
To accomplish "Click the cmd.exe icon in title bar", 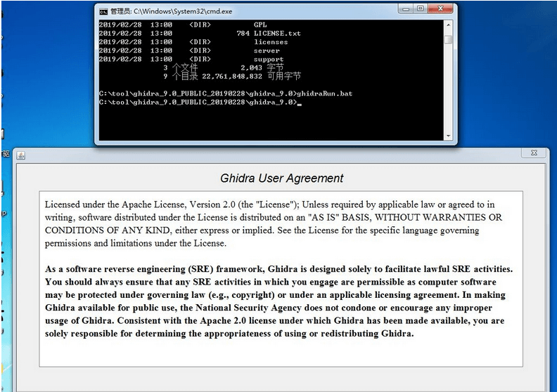I will pyautogui.click(x=103, y=11).
